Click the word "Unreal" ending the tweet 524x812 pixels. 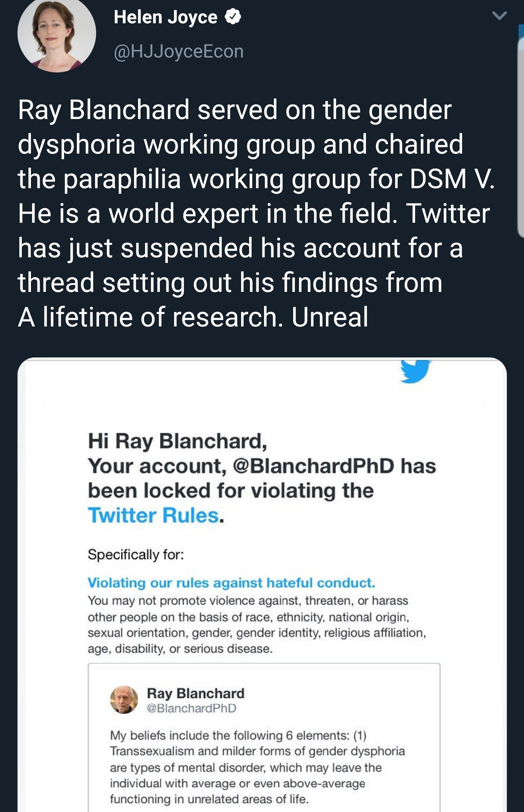330,317
